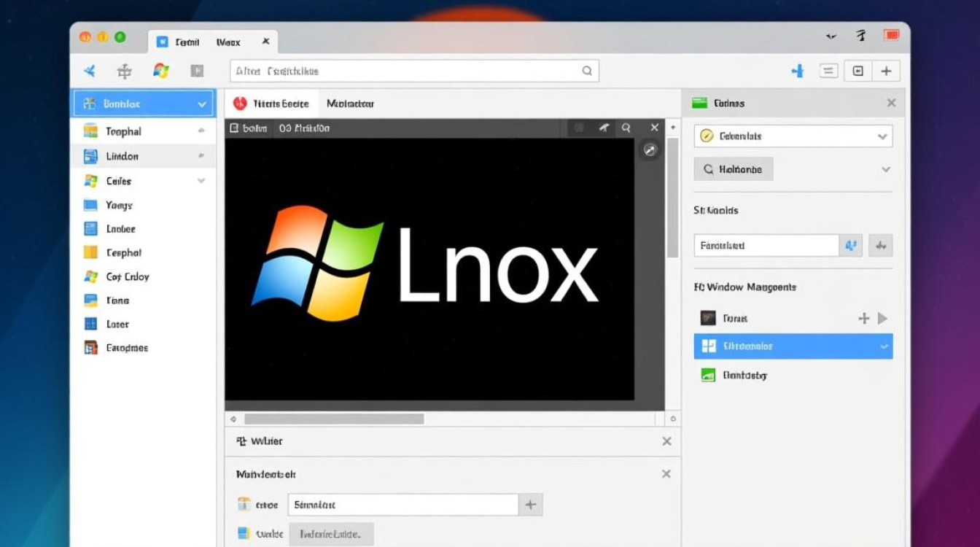Open the Windows logo toolbar icon

coord(160,71)
